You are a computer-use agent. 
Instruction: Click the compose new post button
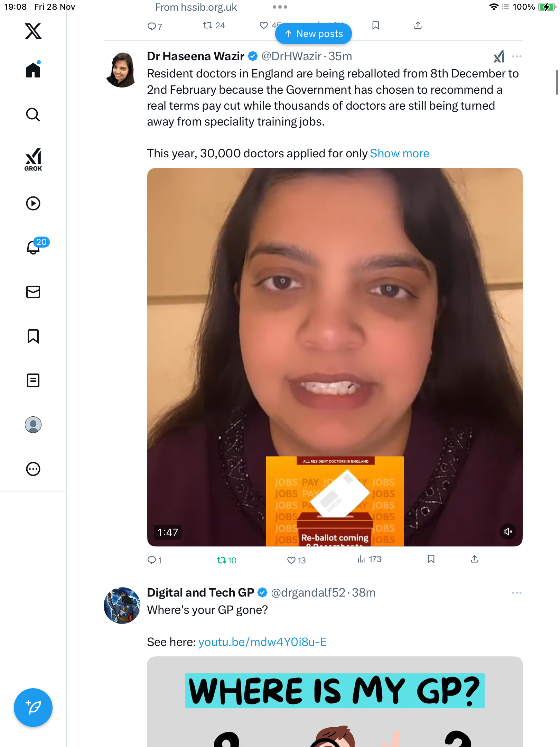click(x=33, y=707)
